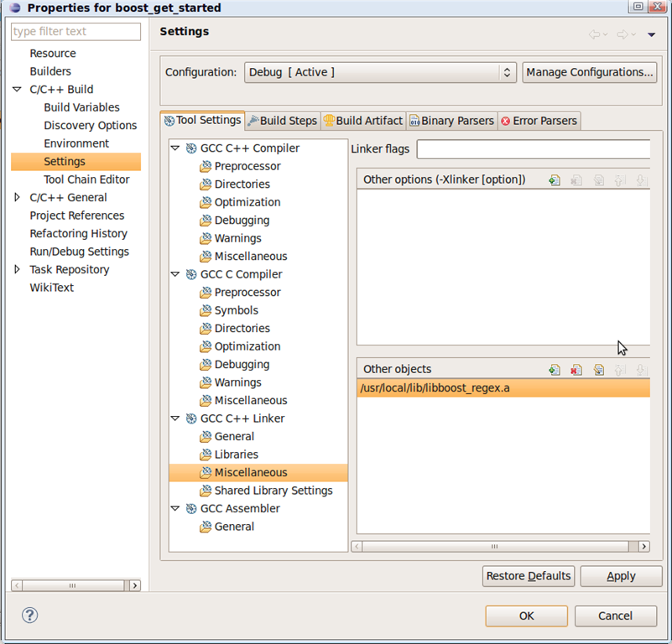Collapse the GCC C Compiler tree node
The height and width of the screenshot is (644, 672).
point(175,274)
